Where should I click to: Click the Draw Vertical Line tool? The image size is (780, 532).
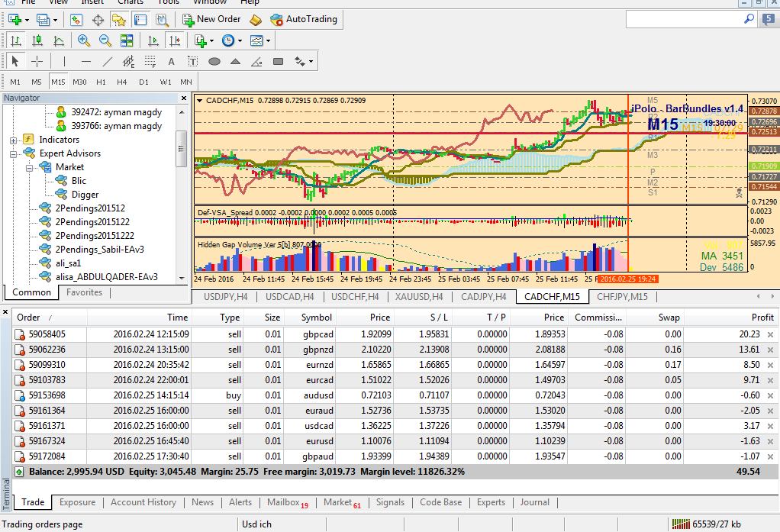65,62
